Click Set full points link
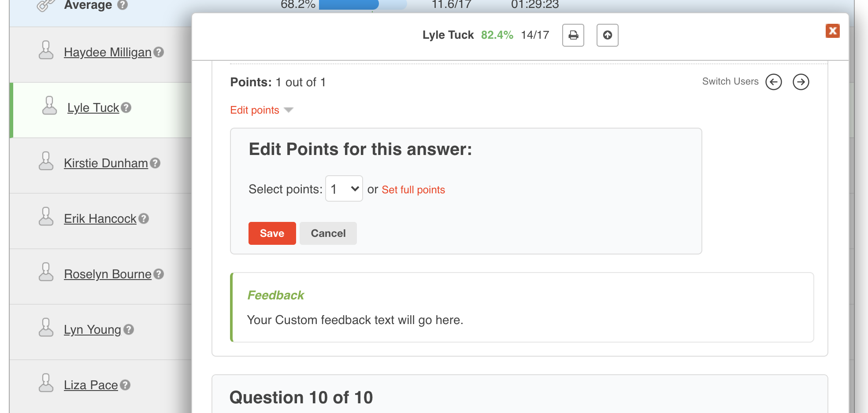The image size is (868, 413). (413, 190)
